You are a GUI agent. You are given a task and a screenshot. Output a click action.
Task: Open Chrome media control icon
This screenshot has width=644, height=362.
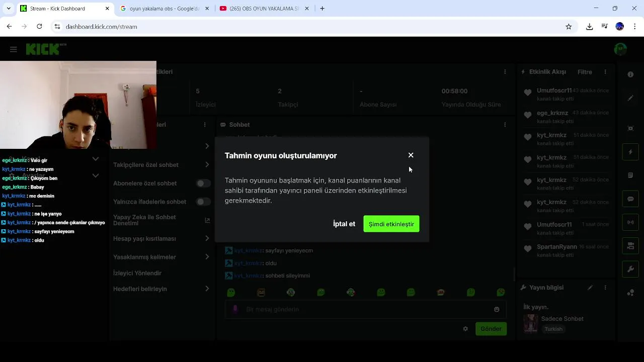(x=604, y=27)
